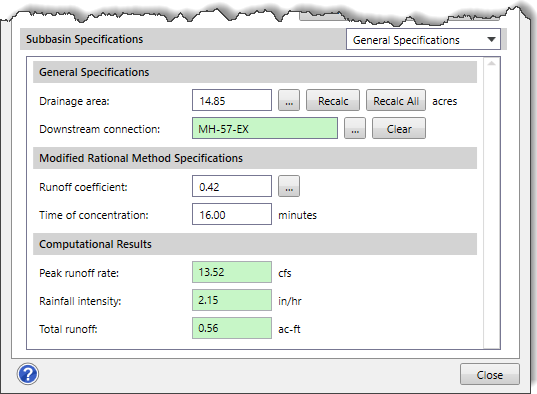Select the Rainfall intensity value 2.15

[x=232, y=300]
